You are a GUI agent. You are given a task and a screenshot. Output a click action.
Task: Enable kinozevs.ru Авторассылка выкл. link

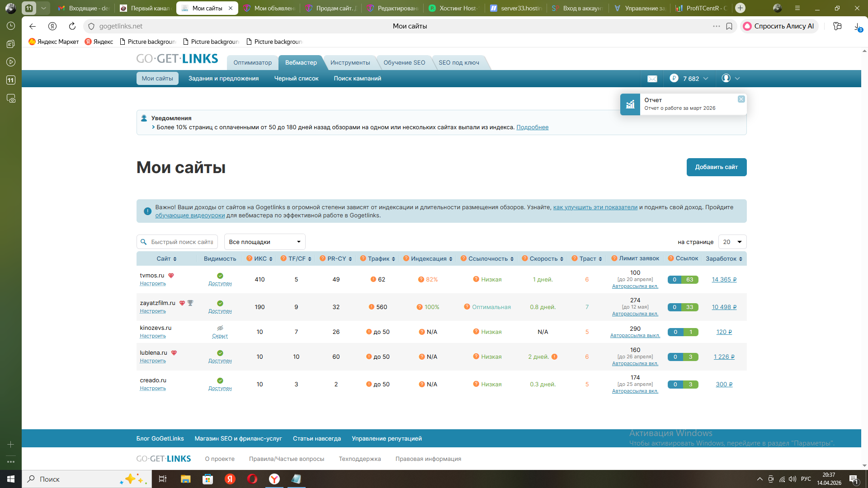[x=635, y=336]
